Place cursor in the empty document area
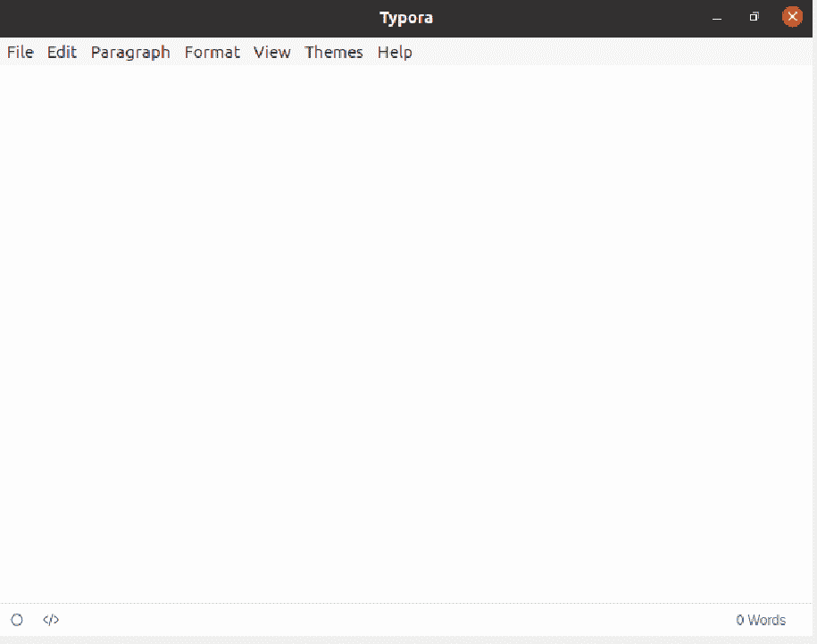817x644 pixels. (406, 333)
